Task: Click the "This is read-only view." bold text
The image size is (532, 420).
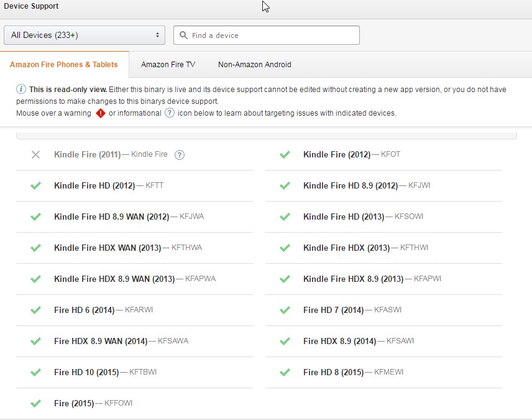Action: (x=68, y=90)
